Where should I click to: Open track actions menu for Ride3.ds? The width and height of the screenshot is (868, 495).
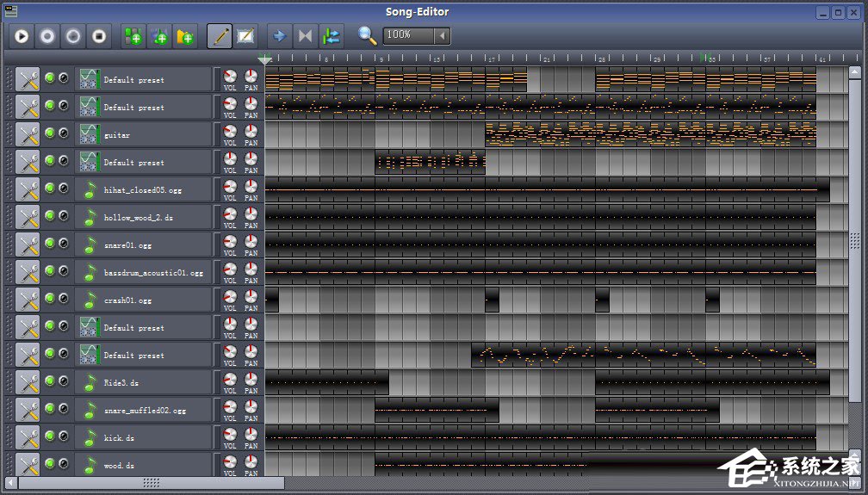[x=28, y=382]
